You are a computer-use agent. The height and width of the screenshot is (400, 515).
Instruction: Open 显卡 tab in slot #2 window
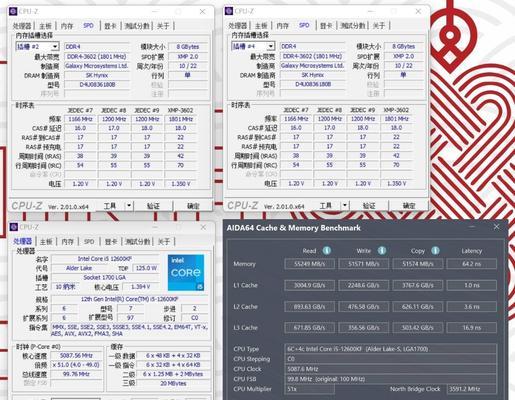point(110,26)
